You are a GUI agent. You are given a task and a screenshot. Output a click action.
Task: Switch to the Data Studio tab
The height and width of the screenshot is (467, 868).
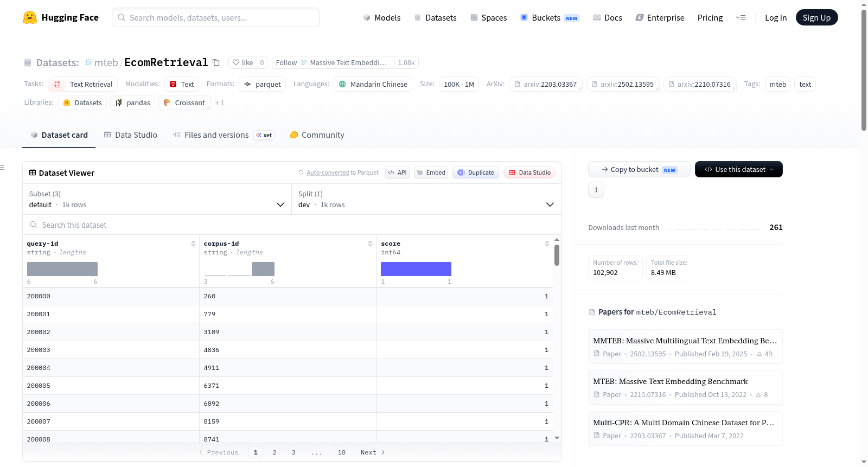click(130, 135)
